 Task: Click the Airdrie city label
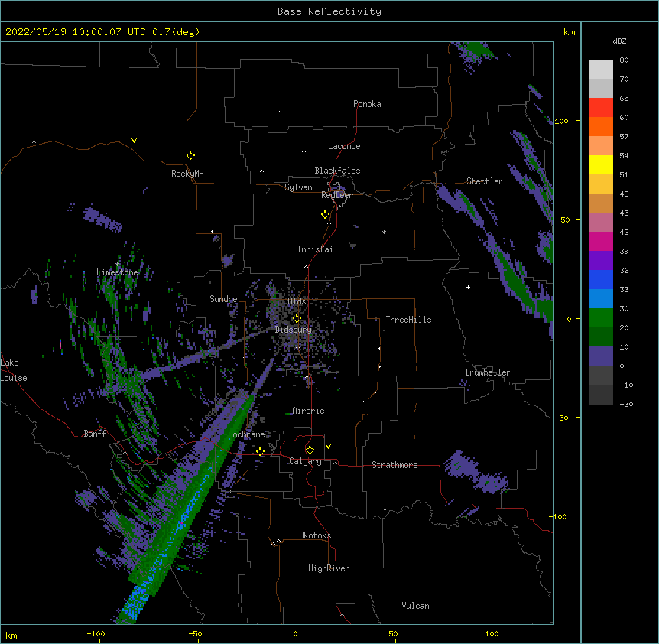(x=308, y=411)
